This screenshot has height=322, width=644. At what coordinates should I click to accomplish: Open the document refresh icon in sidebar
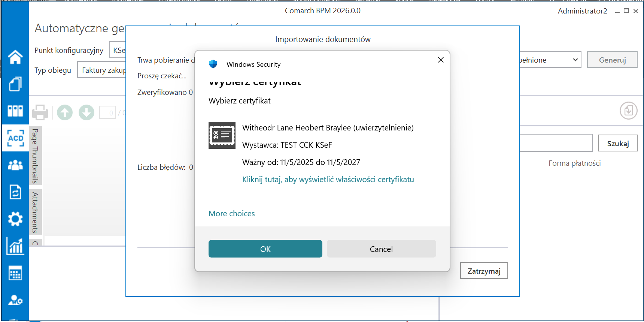(x=15, y=192)
